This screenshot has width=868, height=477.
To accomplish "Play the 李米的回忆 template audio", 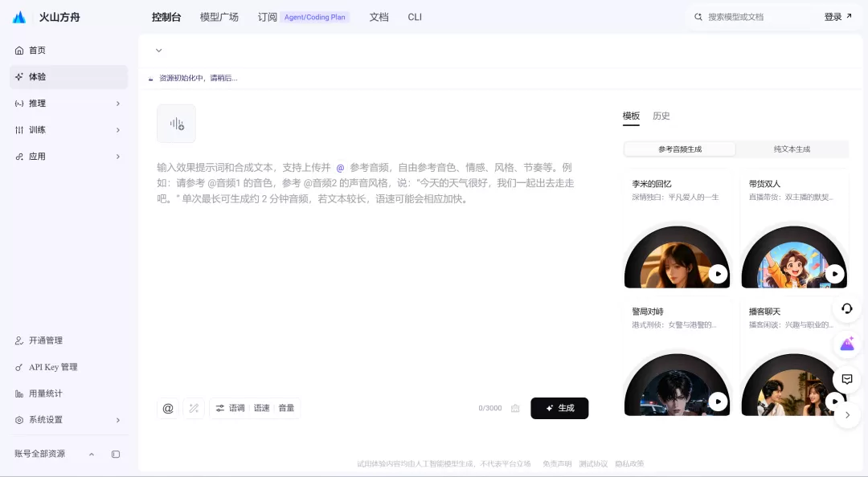I will click(718, 273).
